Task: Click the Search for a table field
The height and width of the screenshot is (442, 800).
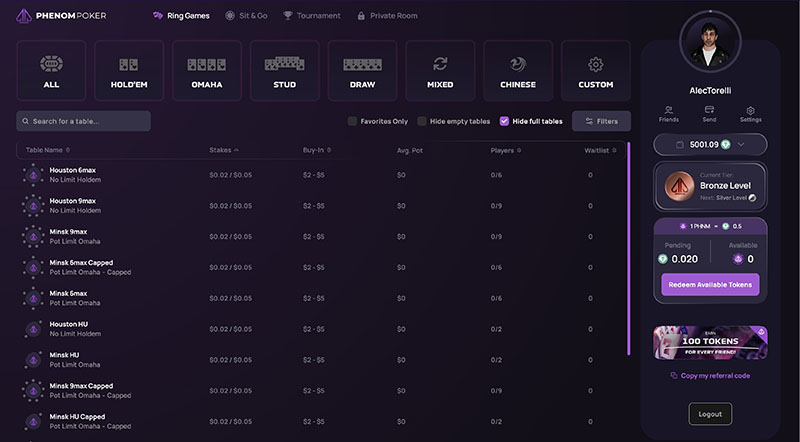Action: click(84, 121)
